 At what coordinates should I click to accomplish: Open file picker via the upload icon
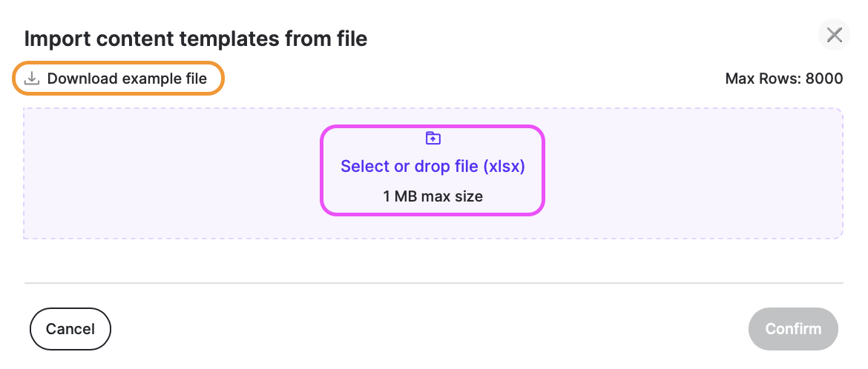pyautogui.click(x=433, y=138)
